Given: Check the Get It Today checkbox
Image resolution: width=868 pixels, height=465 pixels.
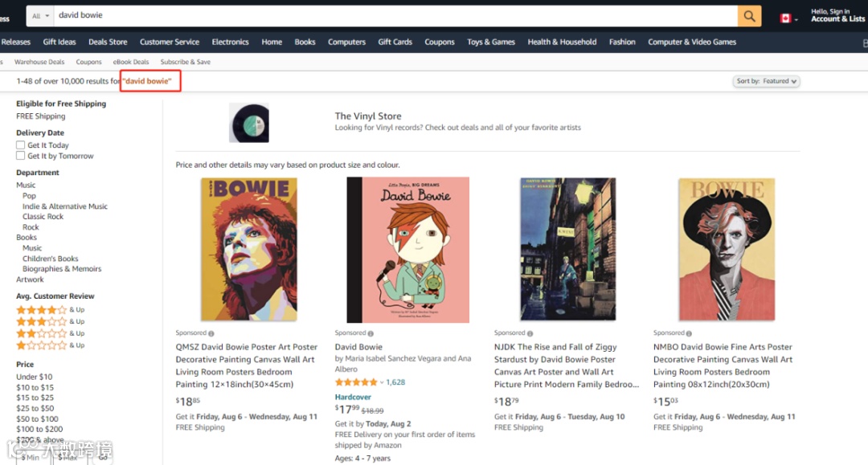Looking at the screenshot, I should [x=20, y=145].
